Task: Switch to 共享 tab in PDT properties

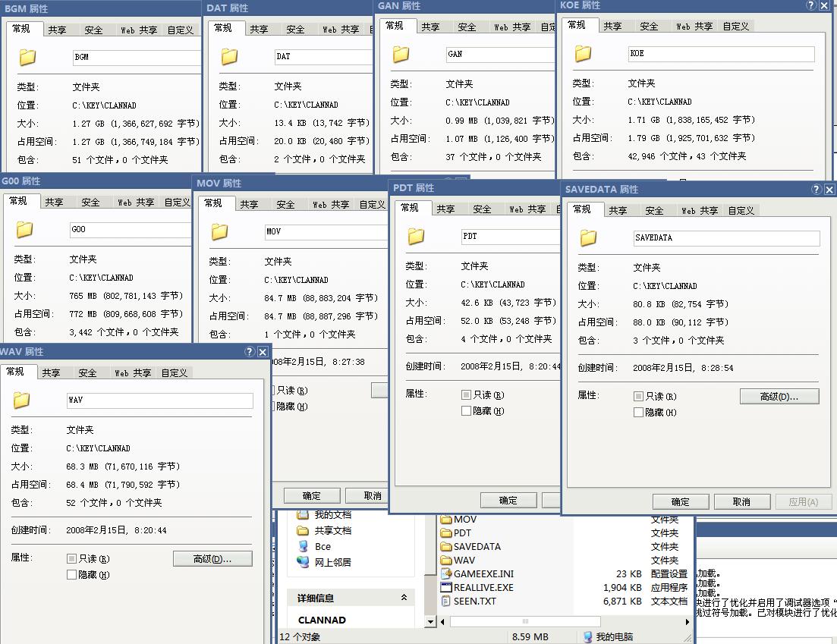Action: coord(445,209)
